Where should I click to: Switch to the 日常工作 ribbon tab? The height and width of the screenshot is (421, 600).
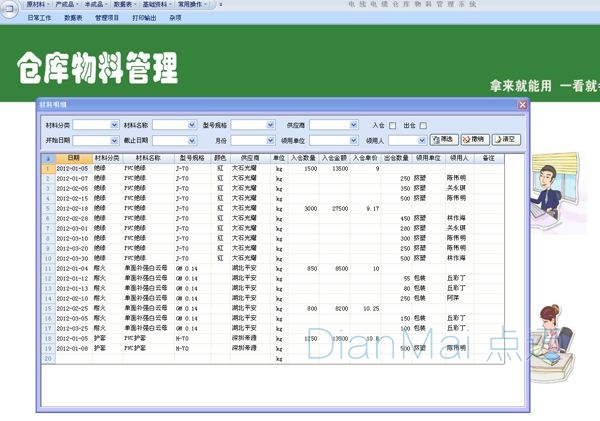[x=39, y=18]
